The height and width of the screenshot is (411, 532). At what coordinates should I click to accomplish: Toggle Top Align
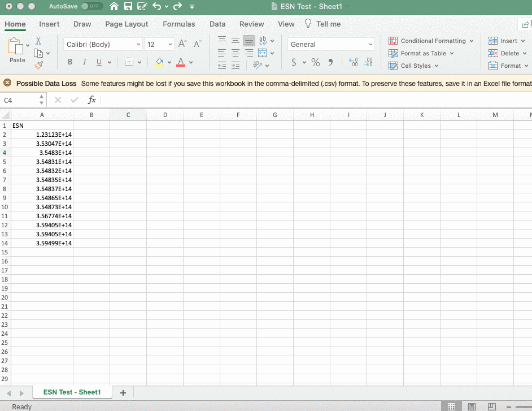point(222,40)
